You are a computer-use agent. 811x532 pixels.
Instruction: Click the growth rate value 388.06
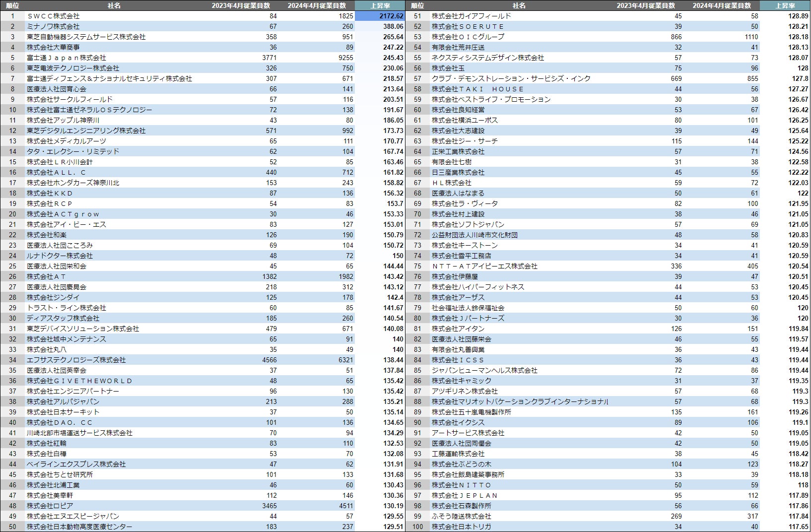pos(393,26)
